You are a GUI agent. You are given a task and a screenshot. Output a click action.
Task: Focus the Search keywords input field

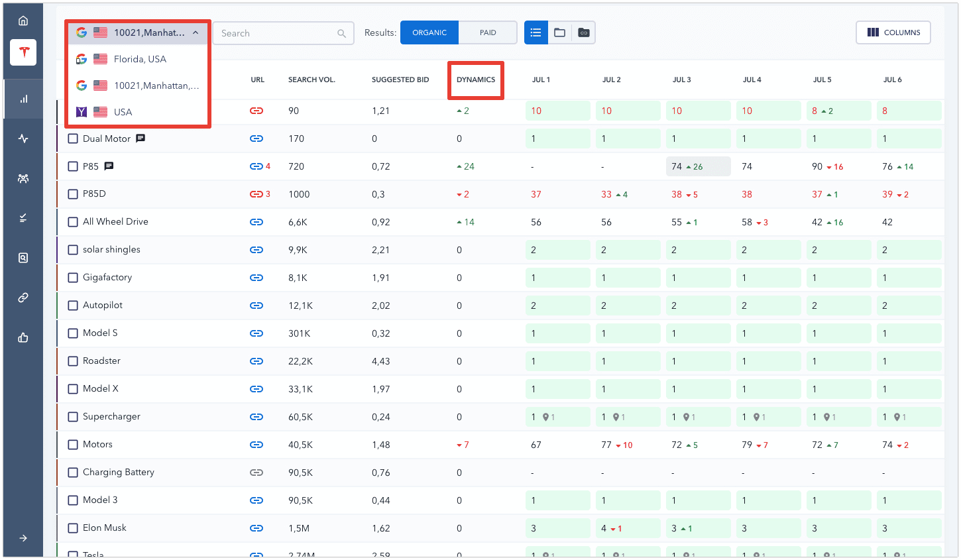284,33
